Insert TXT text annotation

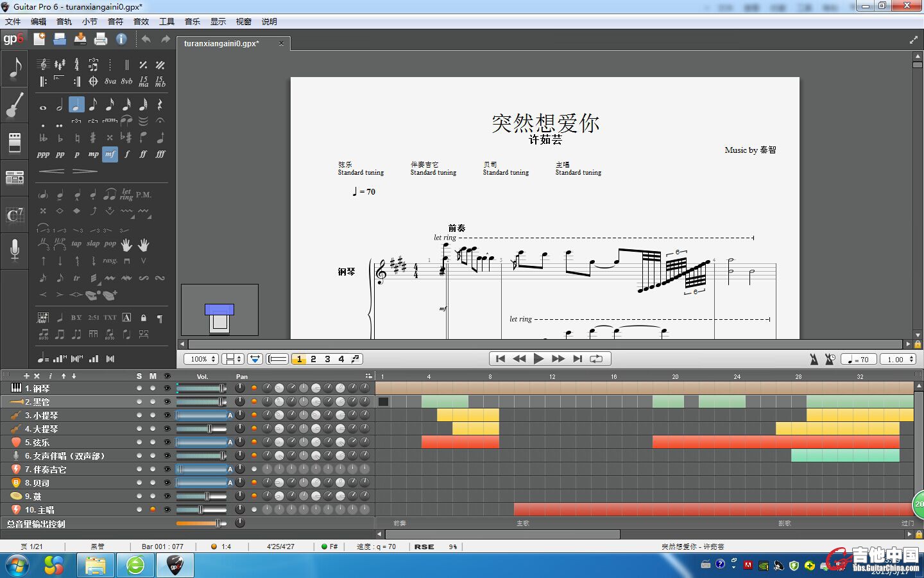[x=110, y=317]
